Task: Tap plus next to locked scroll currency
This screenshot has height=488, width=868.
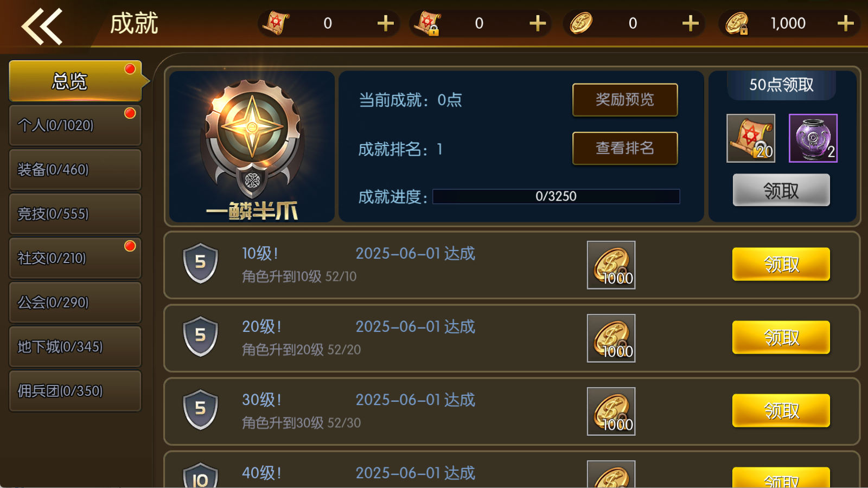Action: pos(537,23)
